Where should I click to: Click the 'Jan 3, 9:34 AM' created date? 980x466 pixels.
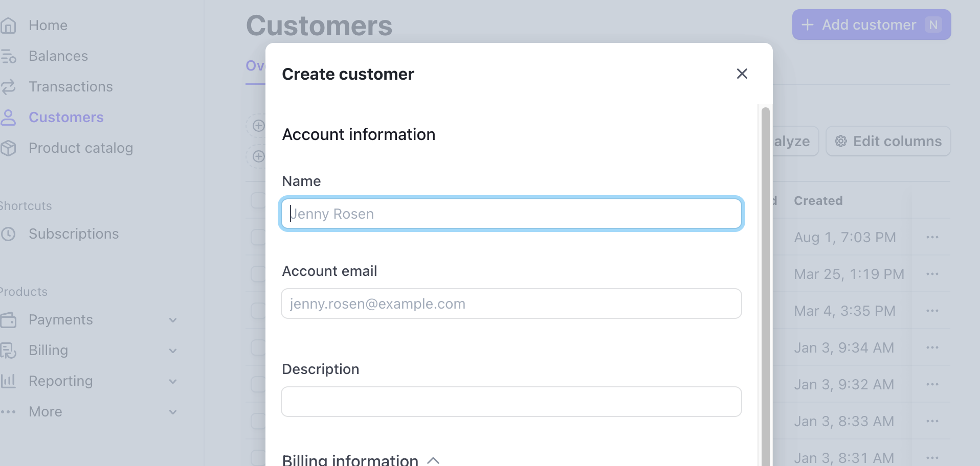pos(844,347)
